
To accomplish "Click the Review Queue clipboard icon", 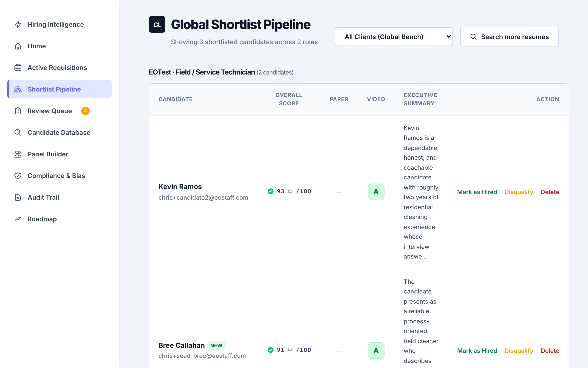I will (18, 111).
